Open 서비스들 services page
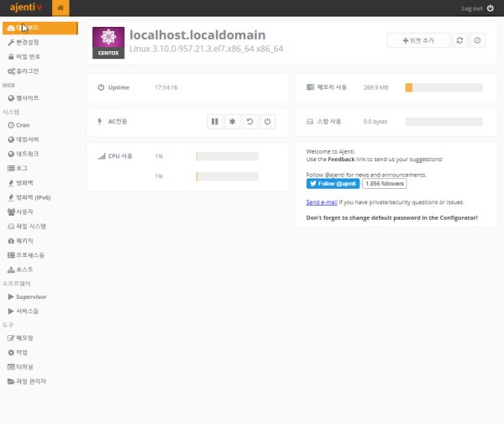The width and height of the screenshot is (504, 424). [x=24, y=311]
